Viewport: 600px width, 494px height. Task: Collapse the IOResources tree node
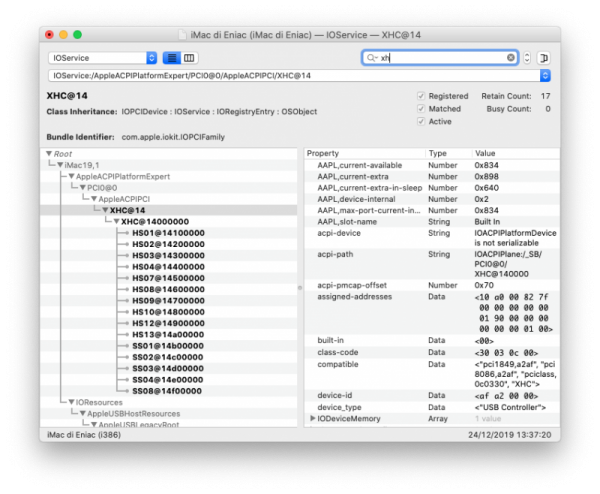71,401
